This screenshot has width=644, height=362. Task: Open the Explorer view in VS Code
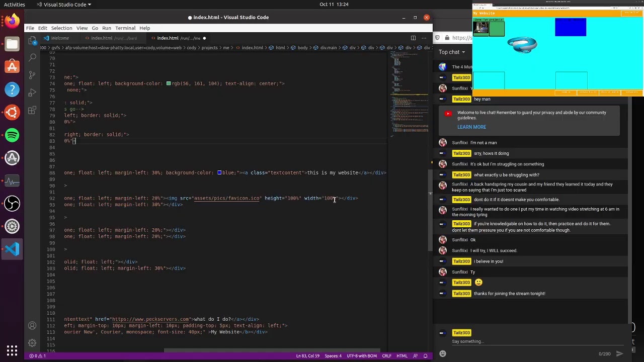click(32, 40)
